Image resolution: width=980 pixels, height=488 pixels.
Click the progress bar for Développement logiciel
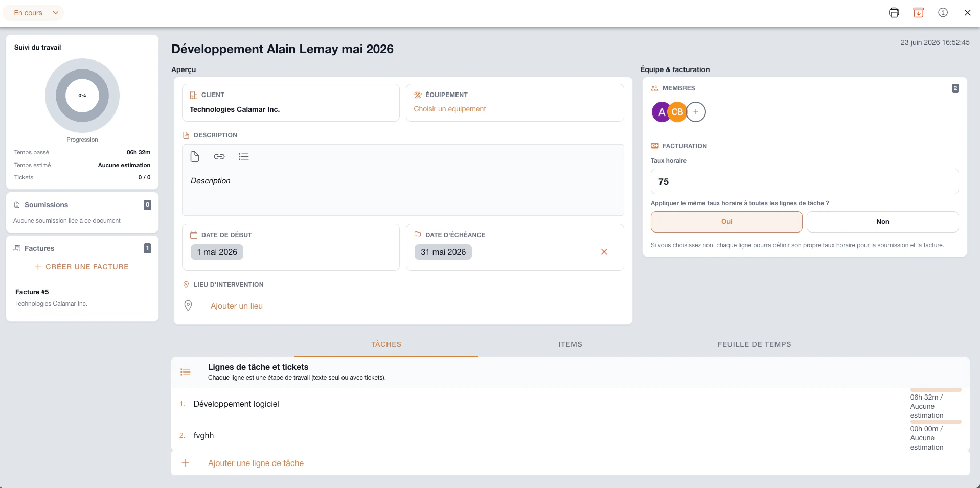pos(936,390)
